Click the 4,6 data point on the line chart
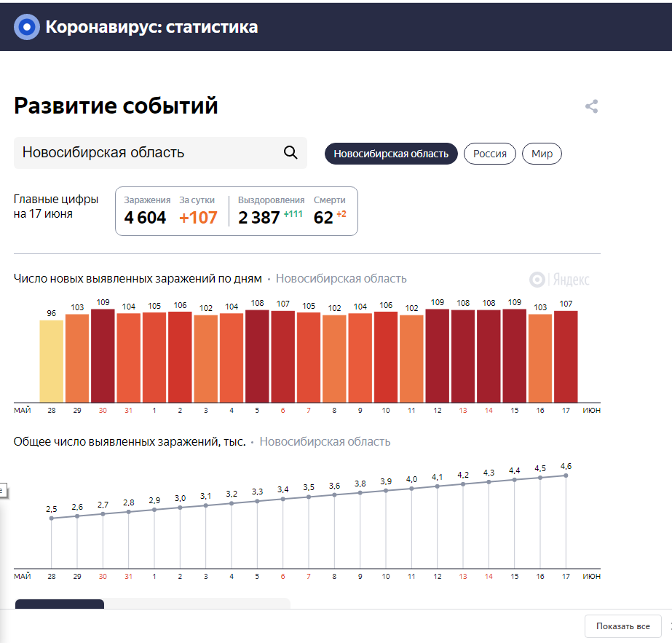The height and width of the screenshot is (643, 672). click(x=566, y=475)
